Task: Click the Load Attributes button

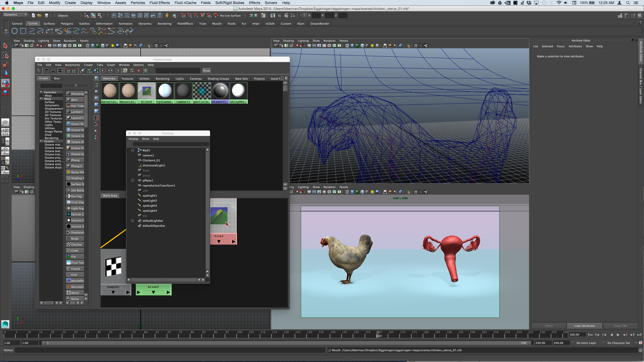Action: 584,326
